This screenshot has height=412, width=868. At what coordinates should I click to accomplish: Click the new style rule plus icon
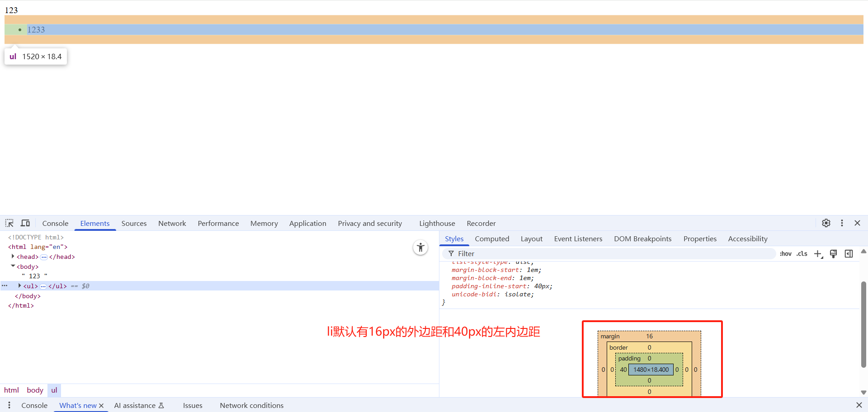(818, 254)
